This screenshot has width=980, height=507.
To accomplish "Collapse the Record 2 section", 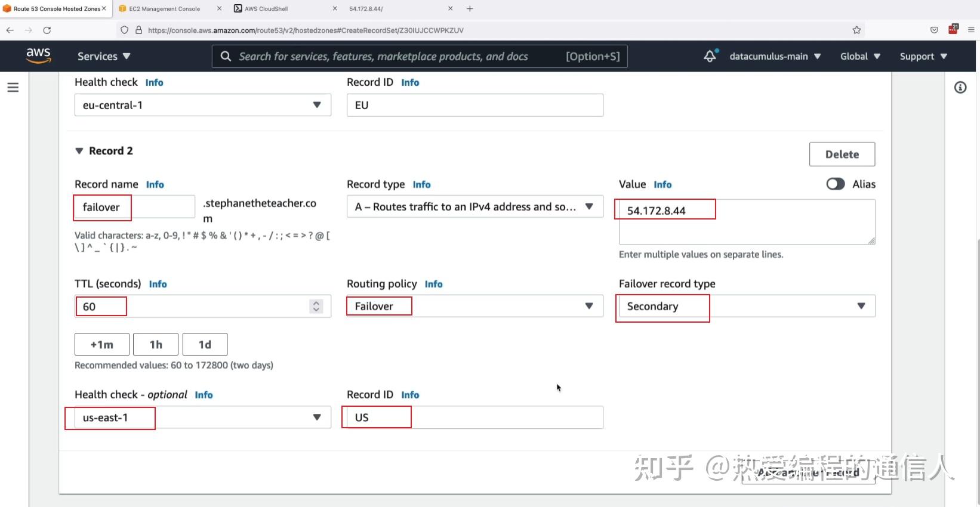I will [x=79, y=151].
